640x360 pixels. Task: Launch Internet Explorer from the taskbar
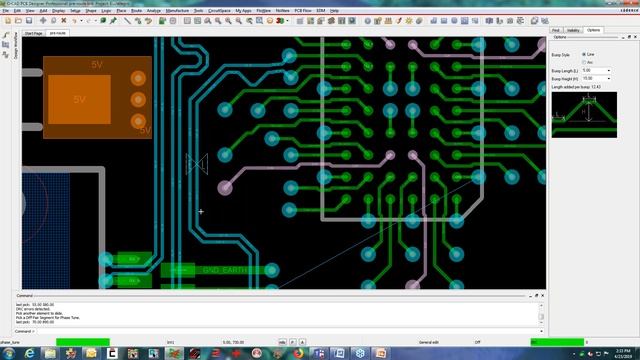click(x=29, y=353)
